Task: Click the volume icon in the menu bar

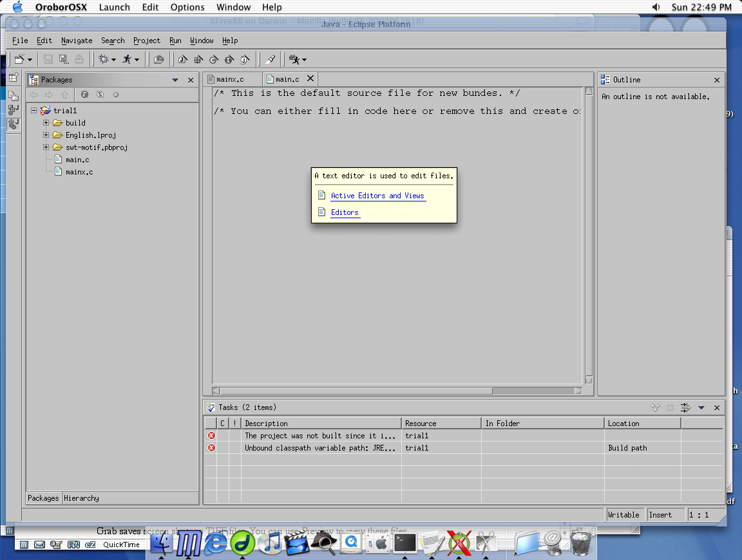Action: coord(656,7)
